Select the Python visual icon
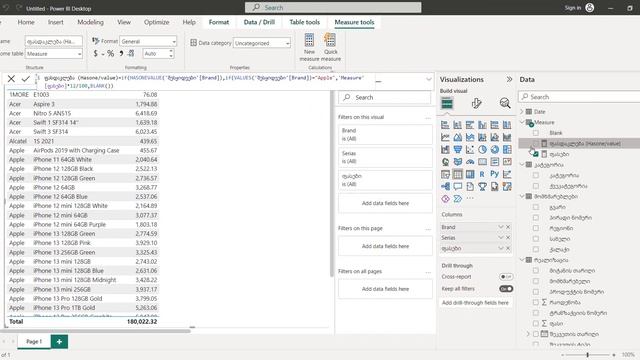This screenshot has width=640, height=360. tap(494, 174)
